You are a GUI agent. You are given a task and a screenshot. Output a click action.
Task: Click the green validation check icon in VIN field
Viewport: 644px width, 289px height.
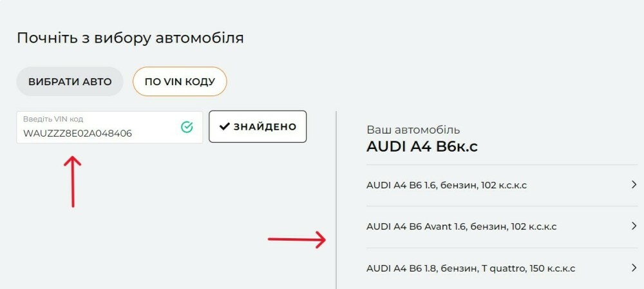[187, 127]
